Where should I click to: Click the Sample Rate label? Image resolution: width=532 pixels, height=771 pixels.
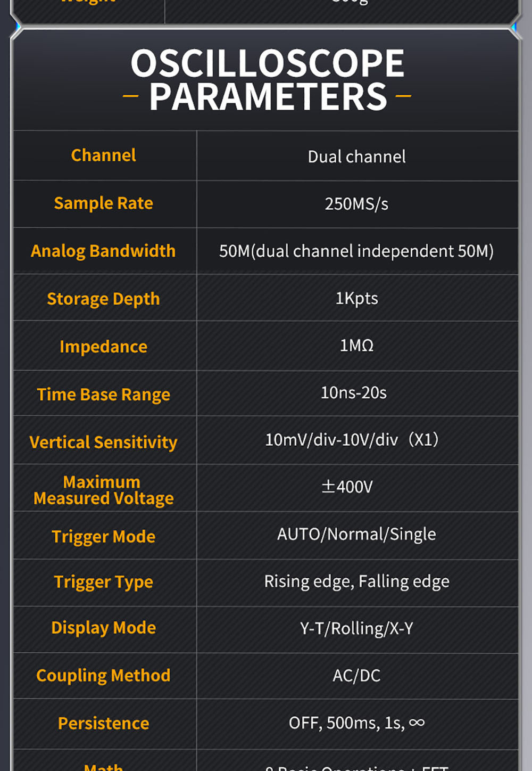(104, 203)
